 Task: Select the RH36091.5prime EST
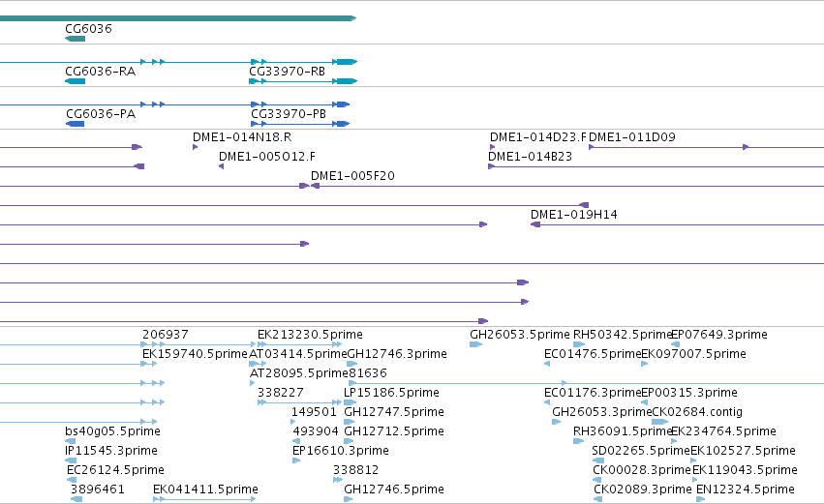(x=623, y=431)
